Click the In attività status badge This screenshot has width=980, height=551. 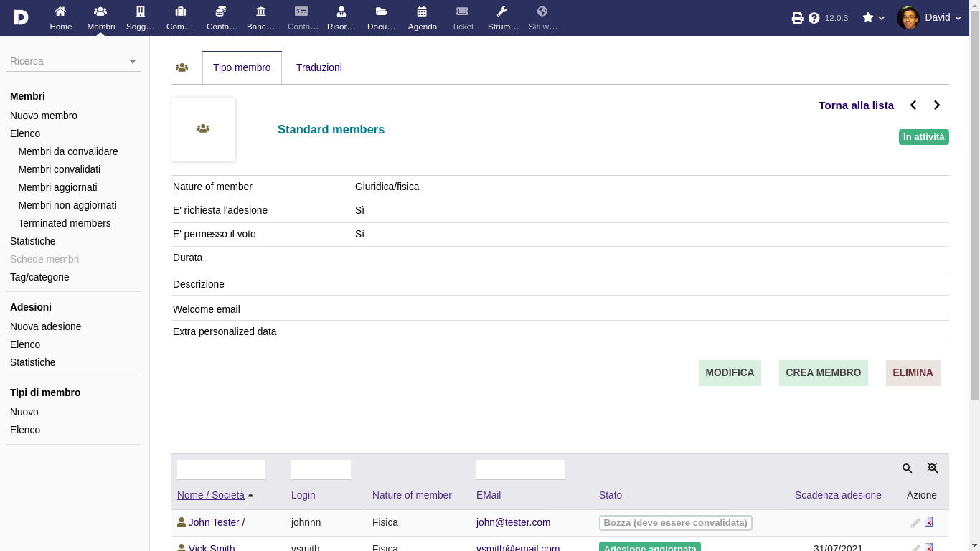(x=924, y=137)
